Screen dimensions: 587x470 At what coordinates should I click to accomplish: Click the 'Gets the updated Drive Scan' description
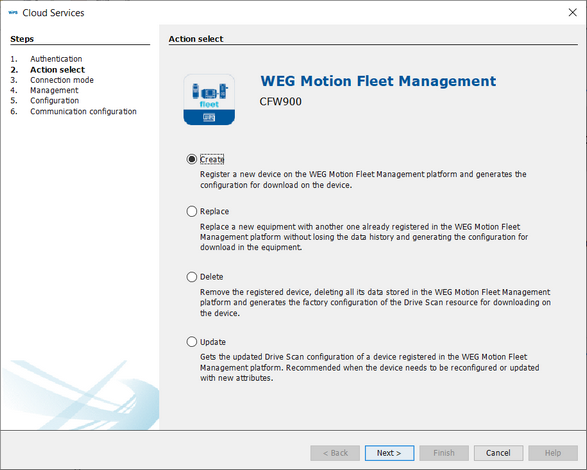pos(369,367)
